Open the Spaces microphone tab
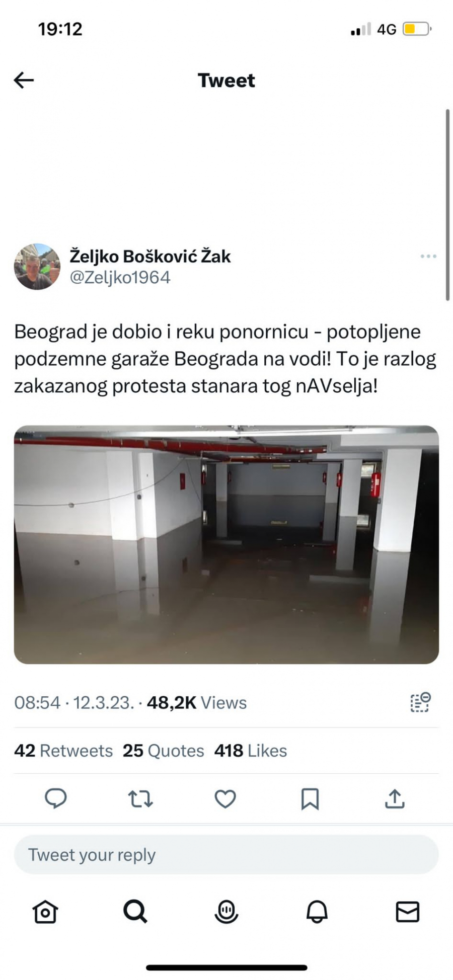 pyautogui.click(x=226, y=912)
